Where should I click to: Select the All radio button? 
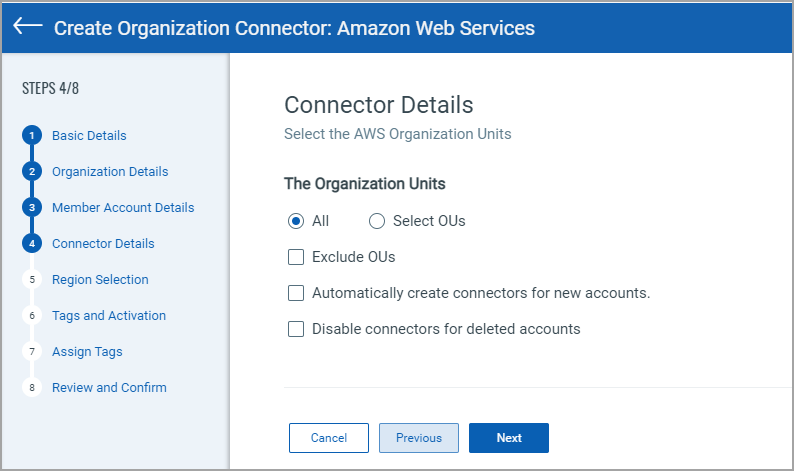tap(296, 221)
